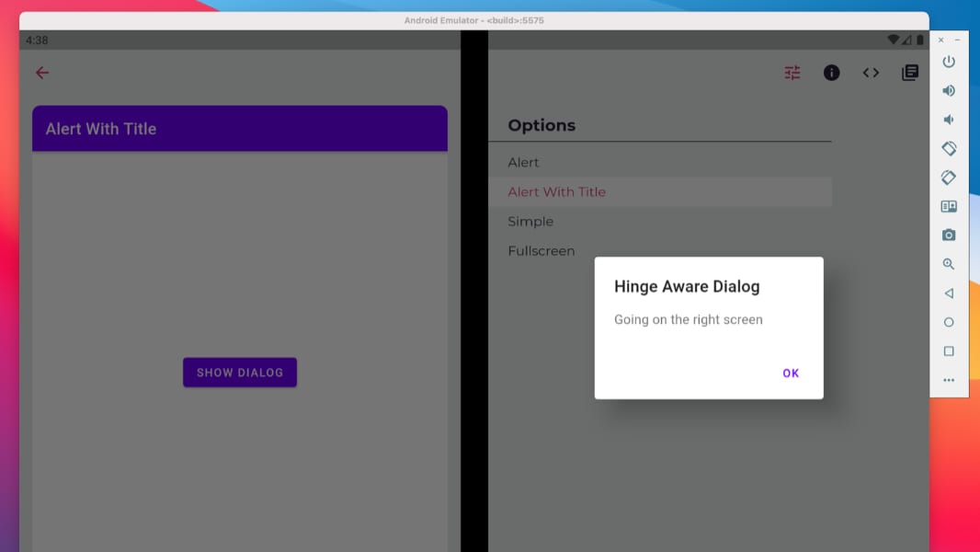Choose the Alert With Title option
The height and width of the screenshot is (552, 980).
coord(556,192)
